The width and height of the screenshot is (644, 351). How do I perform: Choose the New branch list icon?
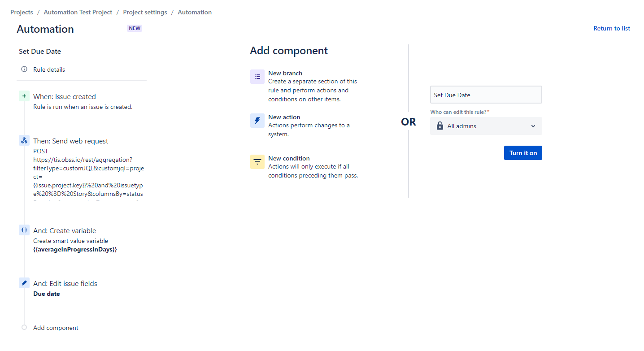click(257, 77)
